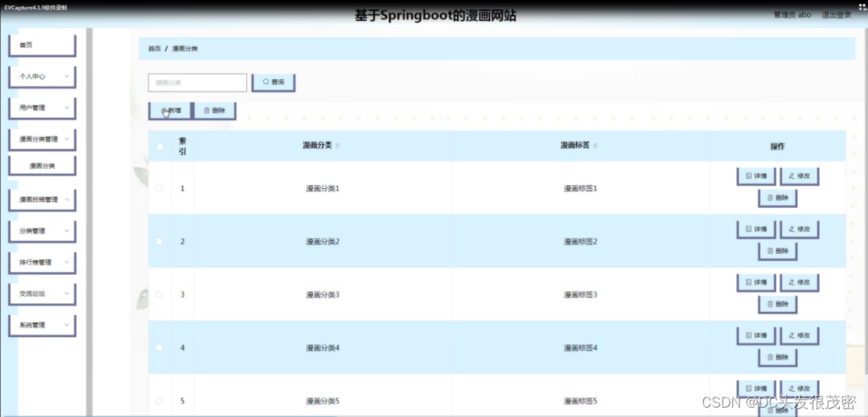
Task: Focus the 漫画分类 search input field
Action: pos(197,82)
